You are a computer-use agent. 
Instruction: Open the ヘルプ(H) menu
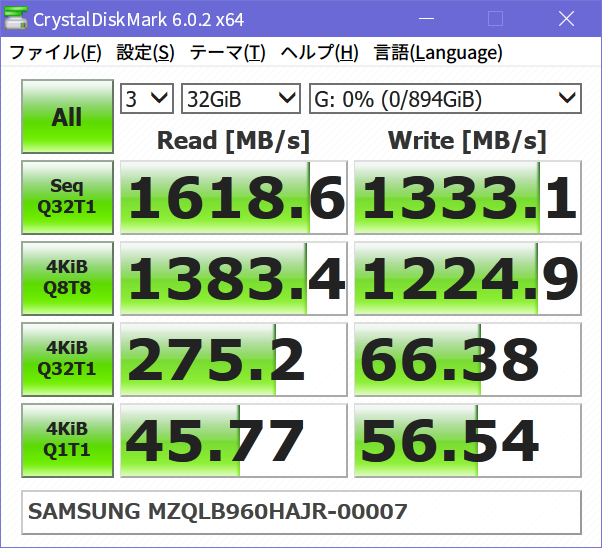pos(319,53)
